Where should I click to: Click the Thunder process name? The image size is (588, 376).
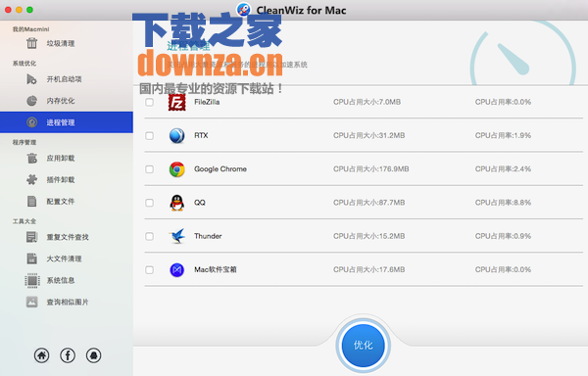pos(208,236)
